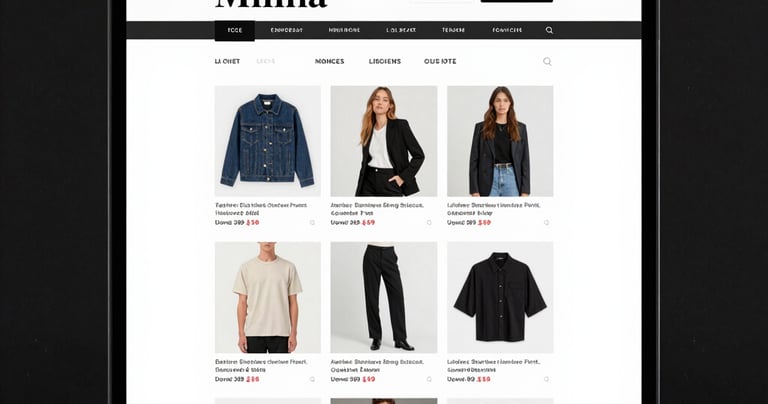Viewport: 768px width, 404px height.
Task: Click the wishlist circle under the black blazer with white top
Action: click(429, 222)
